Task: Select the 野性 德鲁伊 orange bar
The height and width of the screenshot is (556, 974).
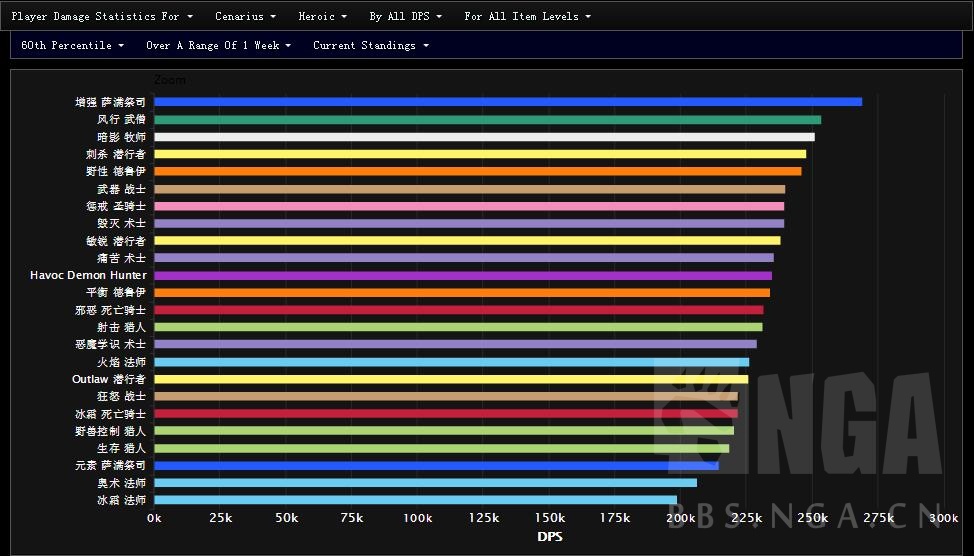Action: tap(478, 171)
